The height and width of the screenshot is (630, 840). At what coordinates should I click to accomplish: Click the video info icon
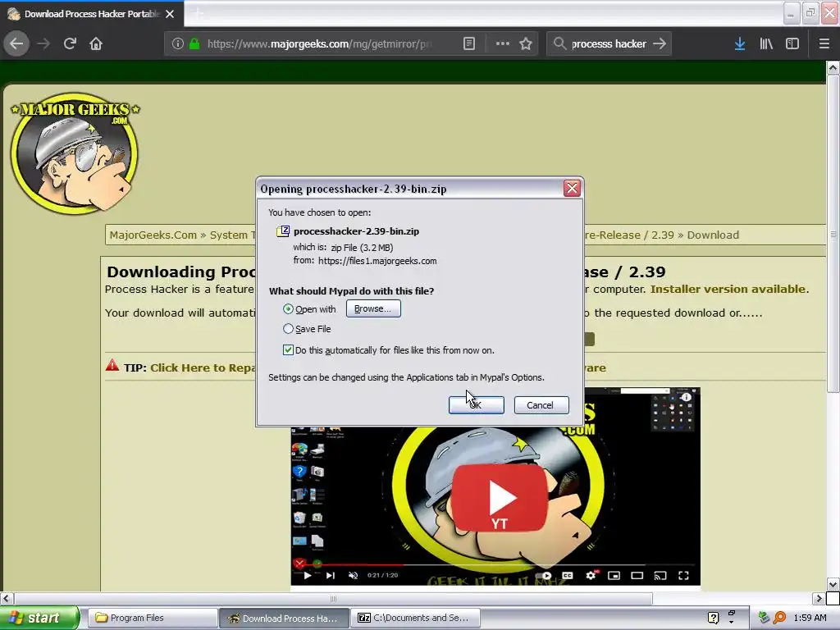686,397
